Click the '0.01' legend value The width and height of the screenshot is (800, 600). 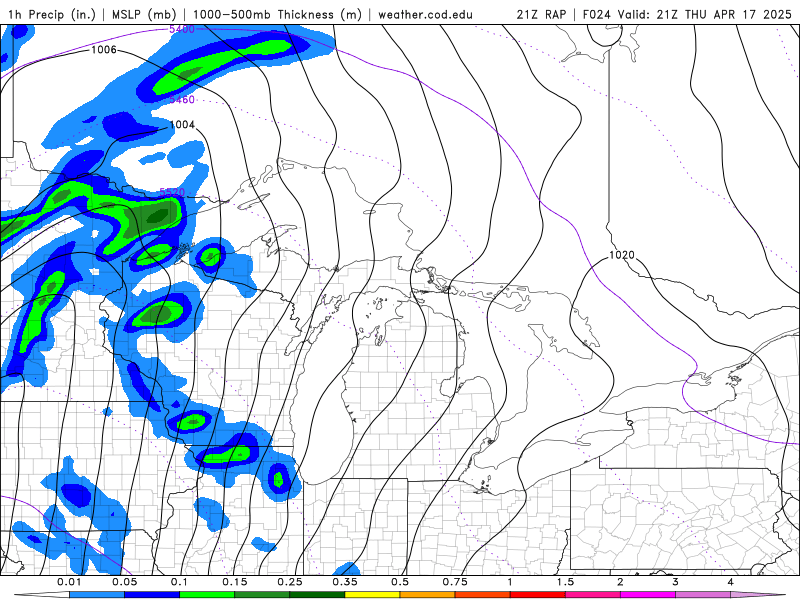[x=69, y=582]
